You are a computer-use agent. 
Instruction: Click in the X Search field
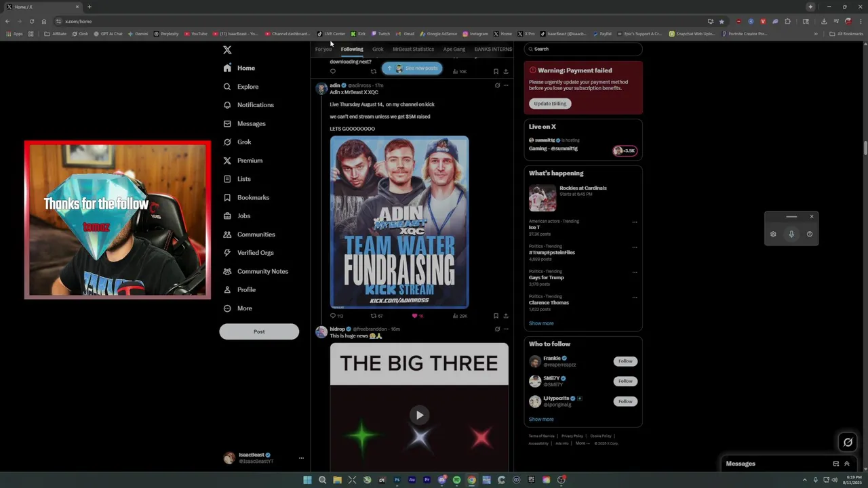click(583, 49)
